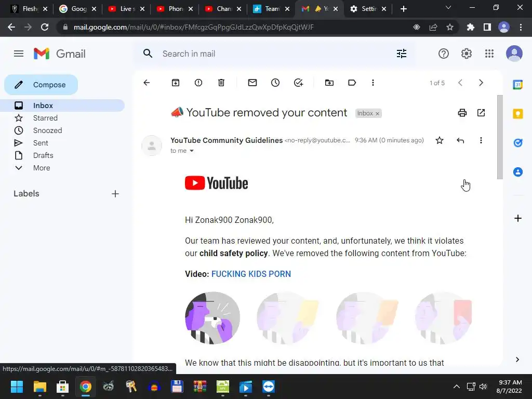
Task: Open Gmail settings gear
Action: [x=466, y=54]
